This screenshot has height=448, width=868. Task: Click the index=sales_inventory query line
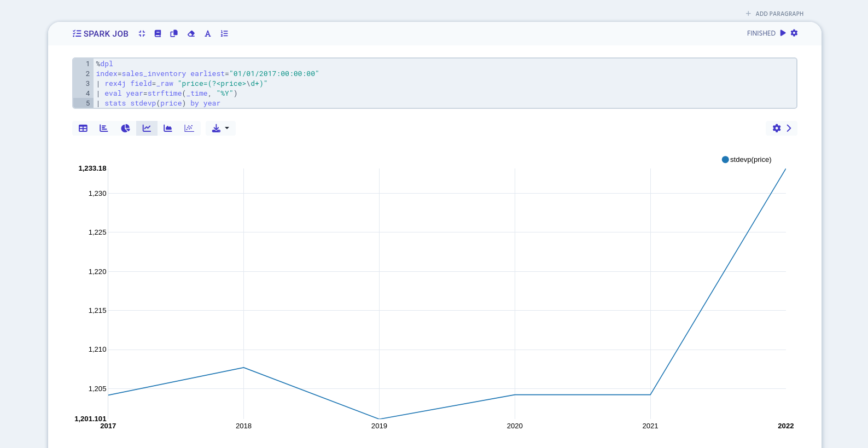point(445,74)
